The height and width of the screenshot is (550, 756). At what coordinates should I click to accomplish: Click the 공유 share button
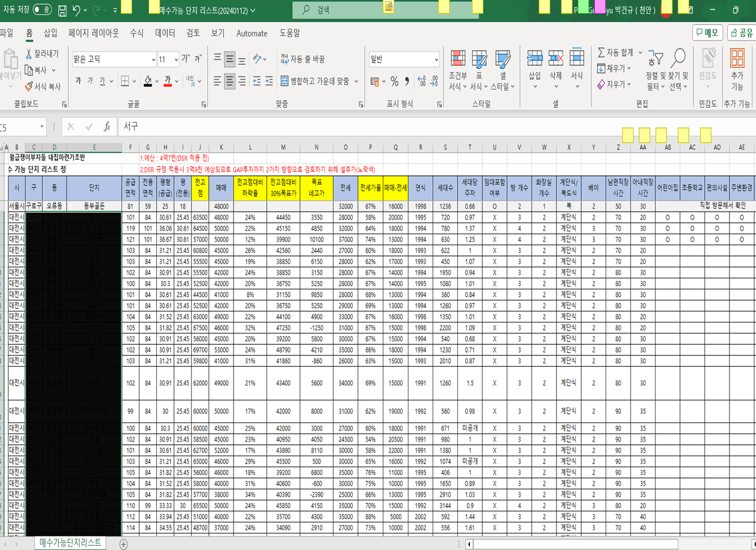click(742, 33)
